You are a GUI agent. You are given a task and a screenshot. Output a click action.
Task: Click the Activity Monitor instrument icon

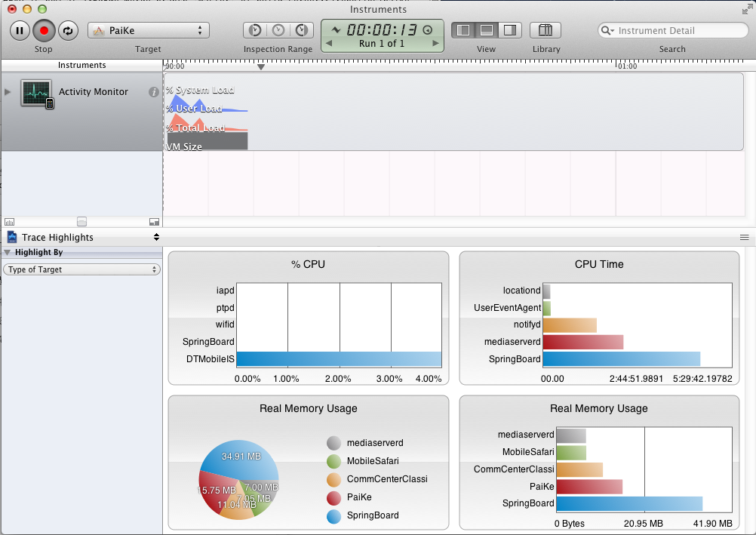click(36, 93)
